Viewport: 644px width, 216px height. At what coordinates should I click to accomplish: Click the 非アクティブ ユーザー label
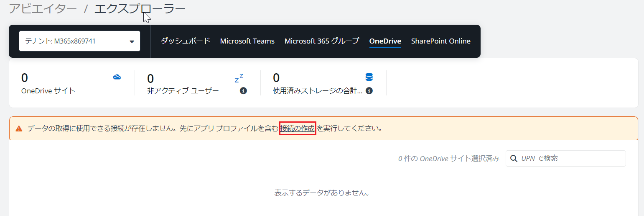pyautogui.click(x=183, y=91)
